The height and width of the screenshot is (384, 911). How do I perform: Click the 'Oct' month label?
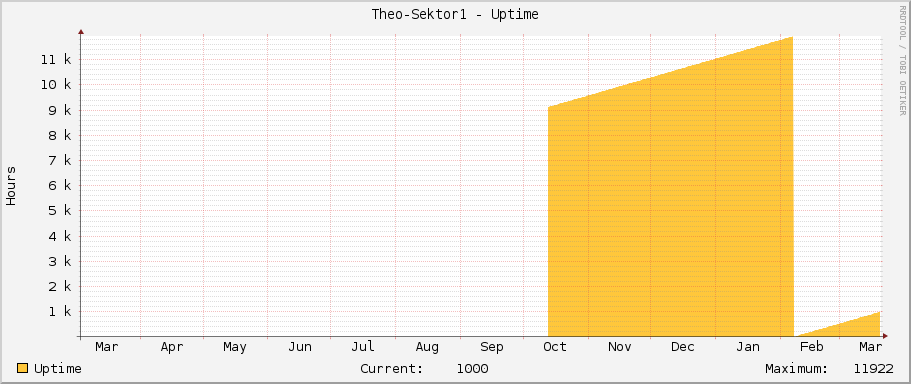555,347
